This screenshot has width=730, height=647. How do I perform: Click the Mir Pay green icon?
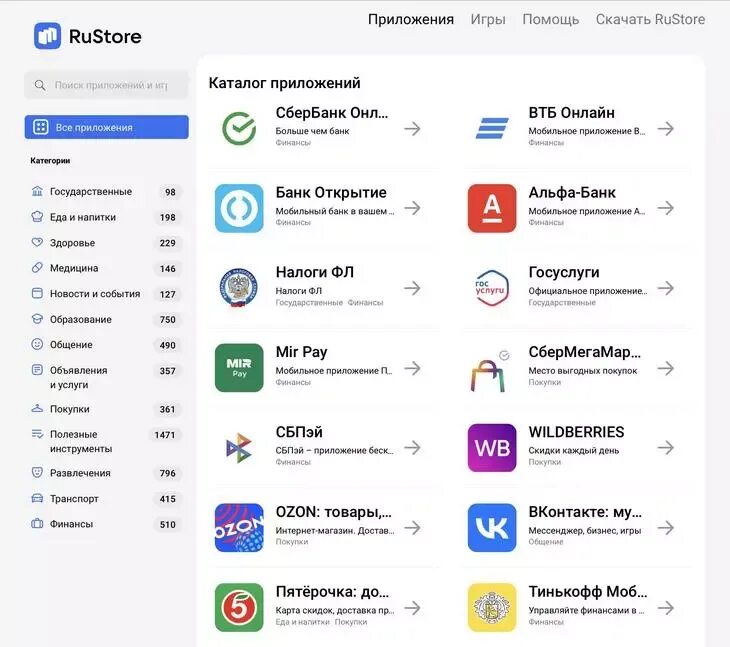tap(239, 368)
